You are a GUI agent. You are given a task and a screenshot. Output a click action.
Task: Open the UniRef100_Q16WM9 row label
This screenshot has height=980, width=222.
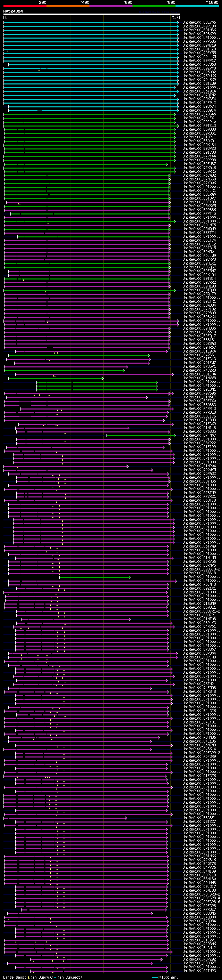[x=199, y=604]
